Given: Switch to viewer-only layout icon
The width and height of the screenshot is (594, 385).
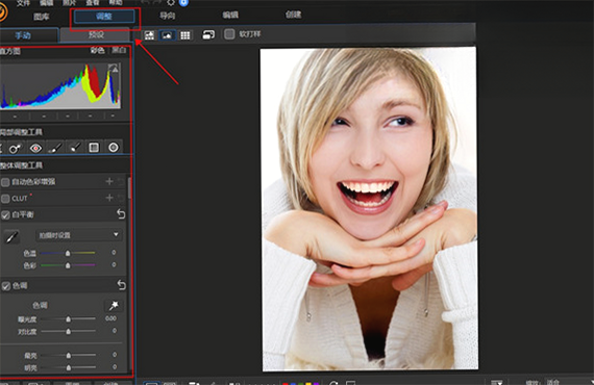Looking at the screenshot, I should click(x=167, y=35).
